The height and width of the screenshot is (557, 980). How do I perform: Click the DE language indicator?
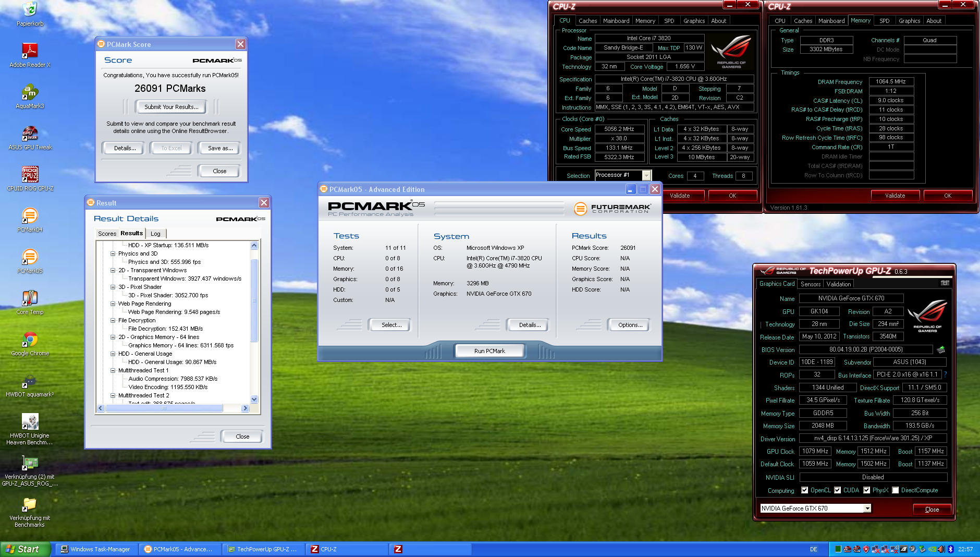coord(814,549)
